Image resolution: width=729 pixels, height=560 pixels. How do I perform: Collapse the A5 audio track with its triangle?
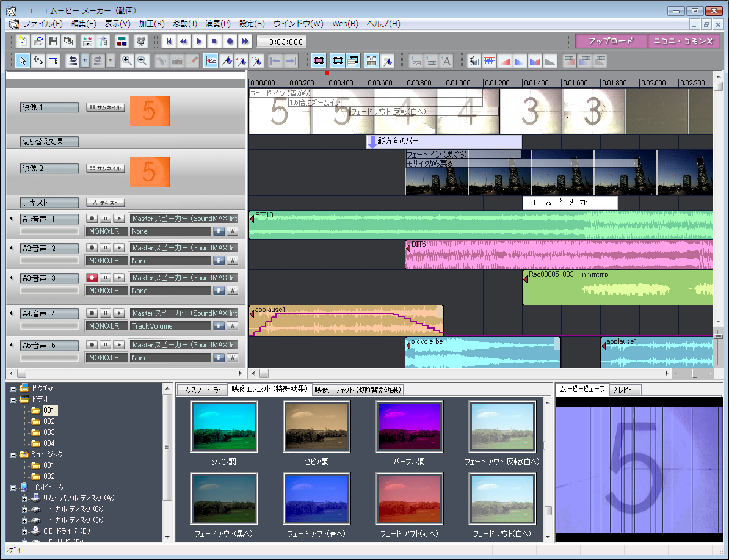12,344
